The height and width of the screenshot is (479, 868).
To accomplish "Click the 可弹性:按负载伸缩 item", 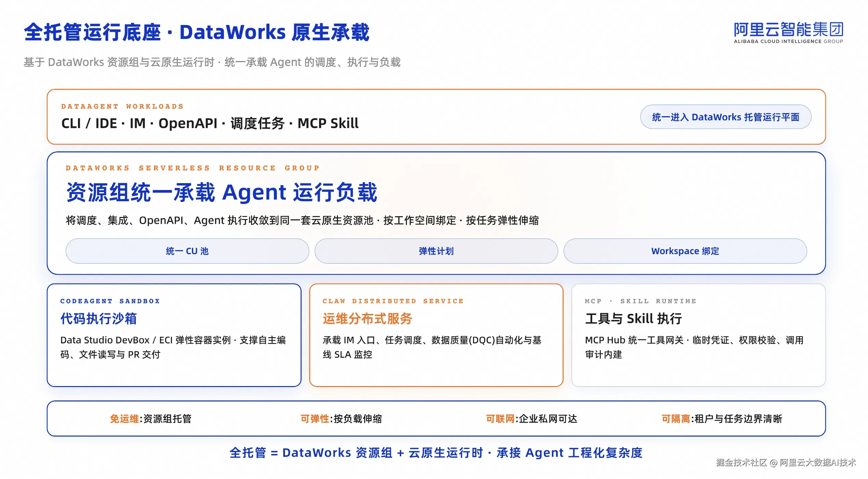I will [341, 419].
